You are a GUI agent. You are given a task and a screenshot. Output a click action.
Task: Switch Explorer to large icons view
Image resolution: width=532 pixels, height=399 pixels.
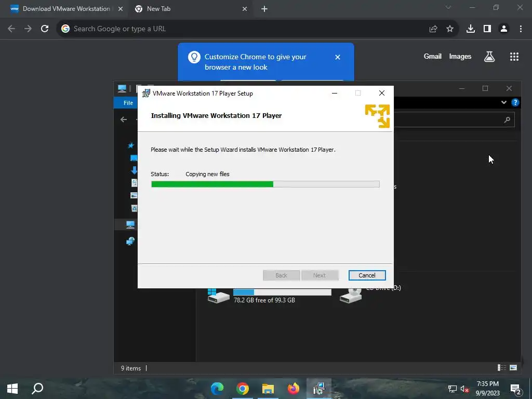(513, 367)
